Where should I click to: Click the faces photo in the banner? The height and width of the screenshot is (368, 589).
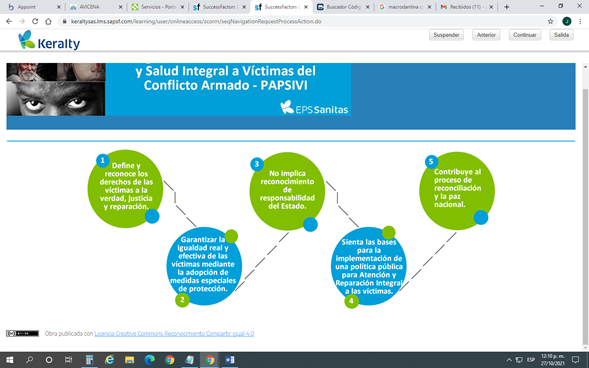point(56,89)
